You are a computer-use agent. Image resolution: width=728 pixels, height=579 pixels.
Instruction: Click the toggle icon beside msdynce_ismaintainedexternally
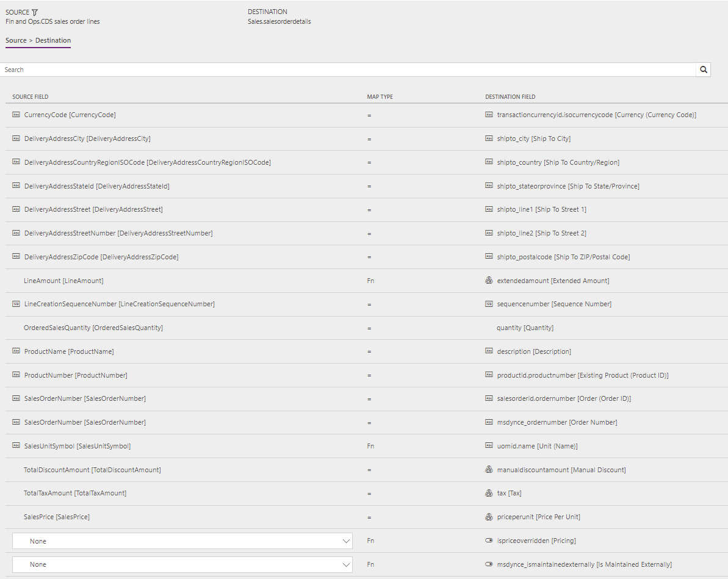click(488, 564)
